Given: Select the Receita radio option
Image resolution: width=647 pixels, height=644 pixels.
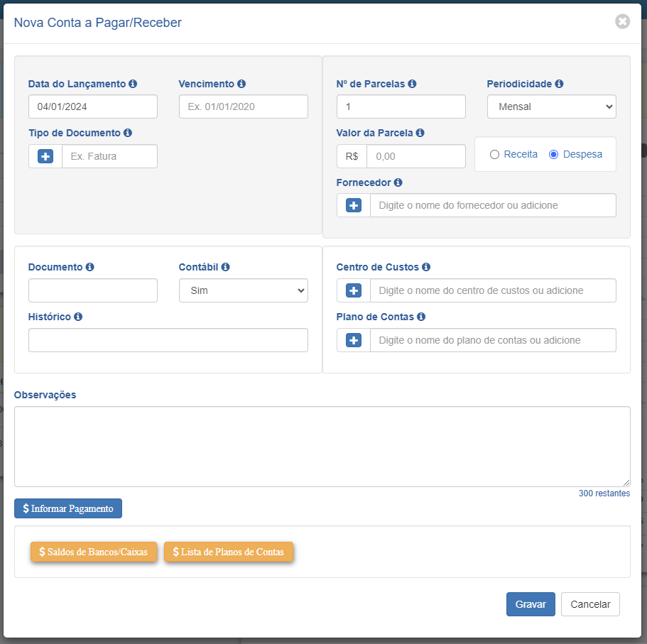Looking at the screenshot, I should pyautogui.click(x=494, y=155).
